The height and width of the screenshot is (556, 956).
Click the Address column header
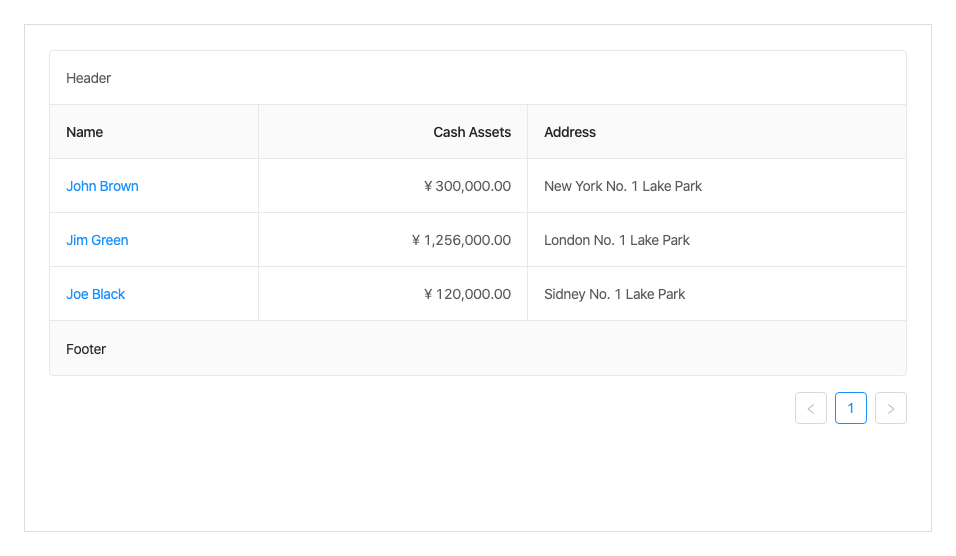570,132
